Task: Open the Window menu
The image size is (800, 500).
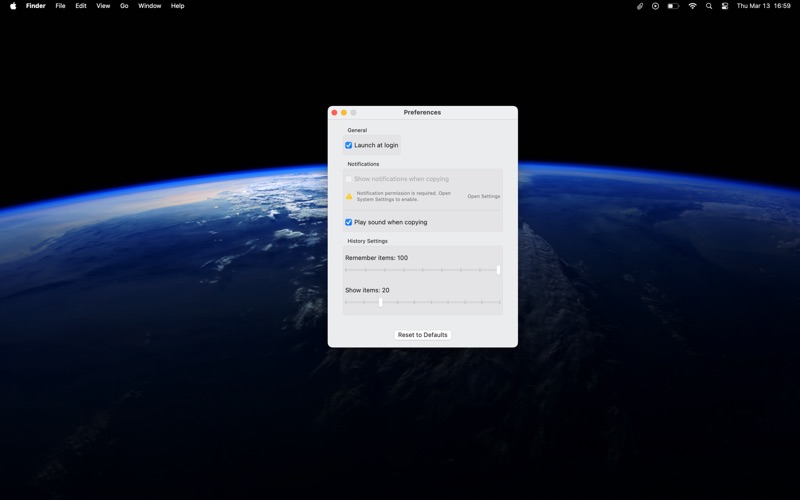Action: 149,6
